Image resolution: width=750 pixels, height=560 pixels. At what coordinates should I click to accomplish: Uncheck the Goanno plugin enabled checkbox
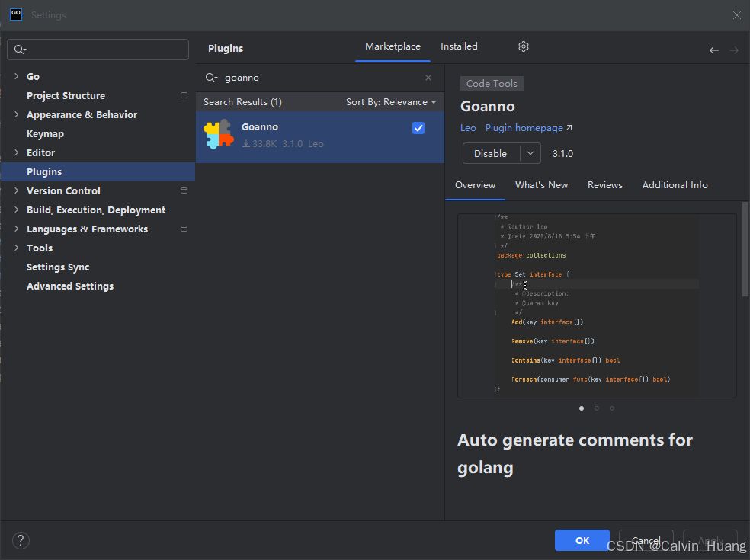click(418, 128)
